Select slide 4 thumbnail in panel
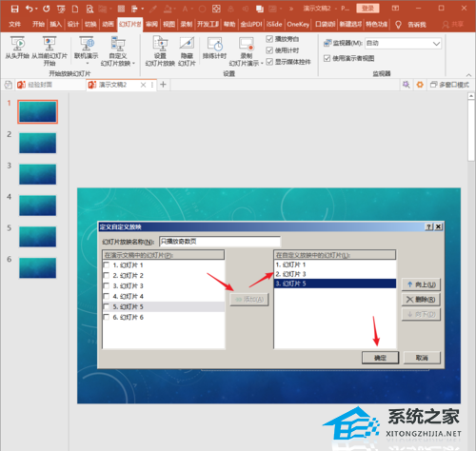Screen dimensions: 476x451 pos(38,206)
